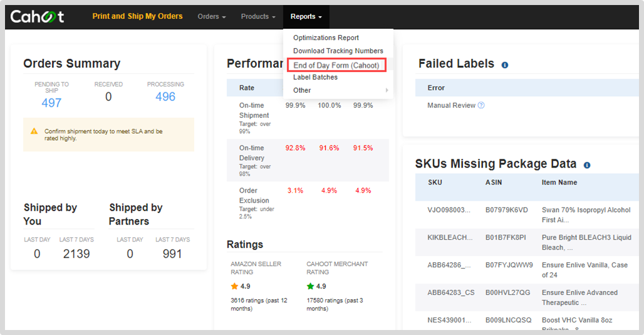The image size is (644, 335).
Task: Click 17580 ratings (past 3 months) text
Action: point(335,305)
